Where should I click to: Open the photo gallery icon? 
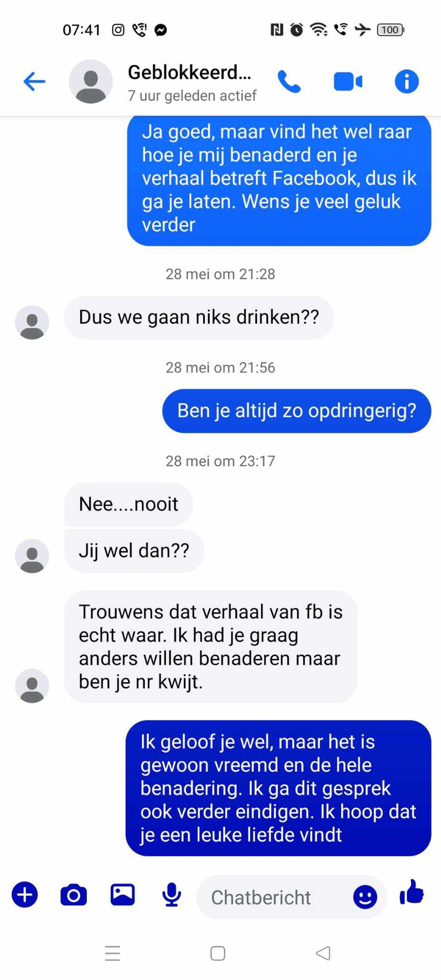click(x=122, y=894)
